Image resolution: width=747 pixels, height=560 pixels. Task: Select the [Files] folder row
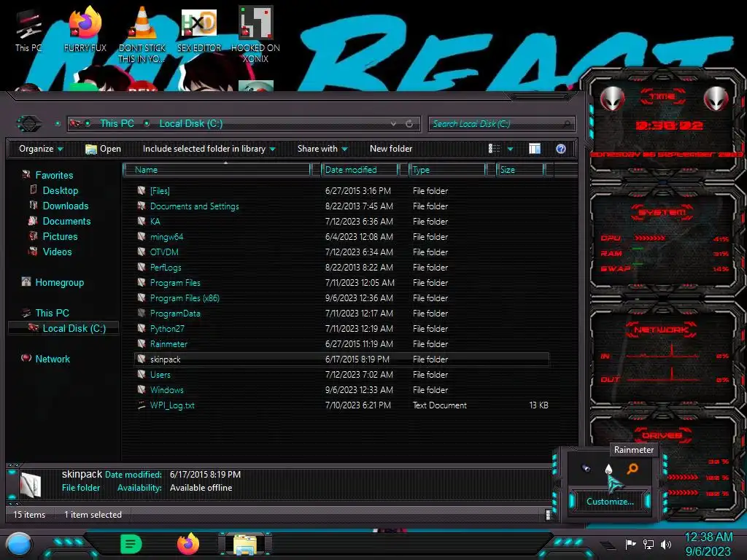[342, 191]
